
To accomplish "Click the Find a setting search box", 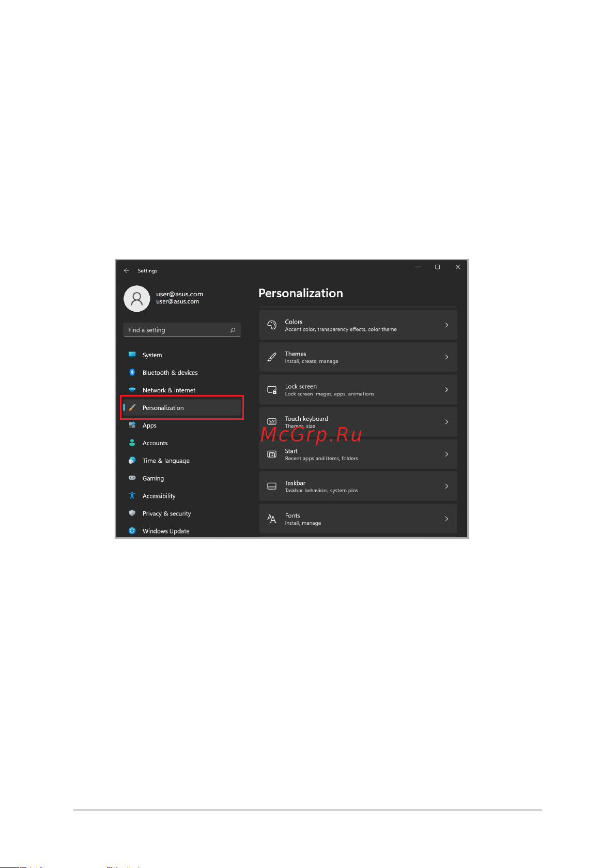I will (182, 330).
